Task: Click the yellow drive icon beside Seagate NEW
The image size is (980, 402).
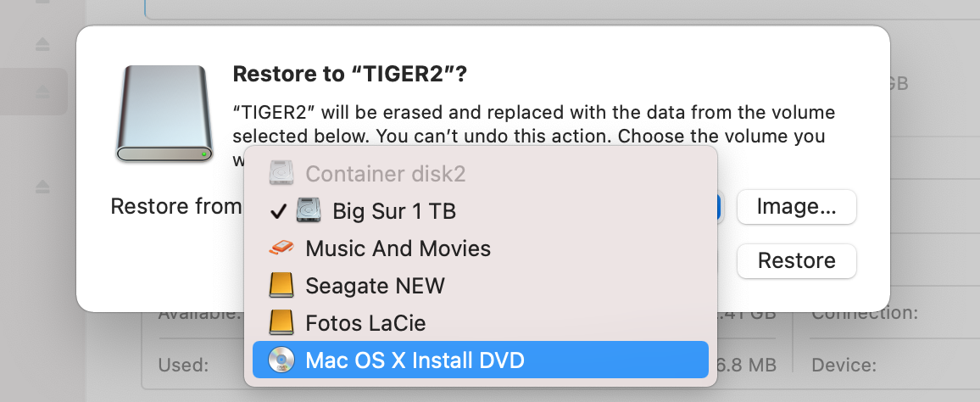Action: (x=281, y=286)
